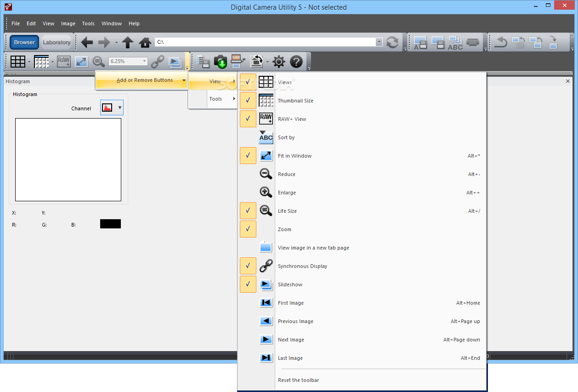Click the batch file list icon

(x=203, y=62)
